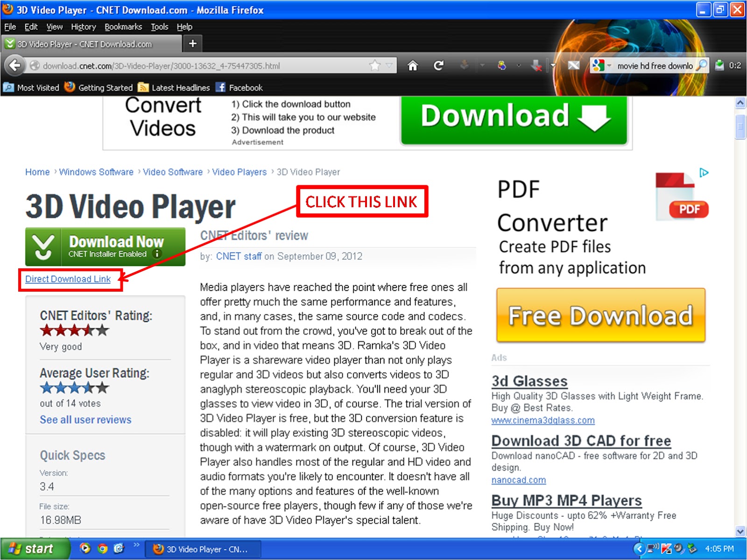The height and width of the screenshot is (560, 747).
Task: Click the colorful balls extension icon
Action: coord(502,65)
